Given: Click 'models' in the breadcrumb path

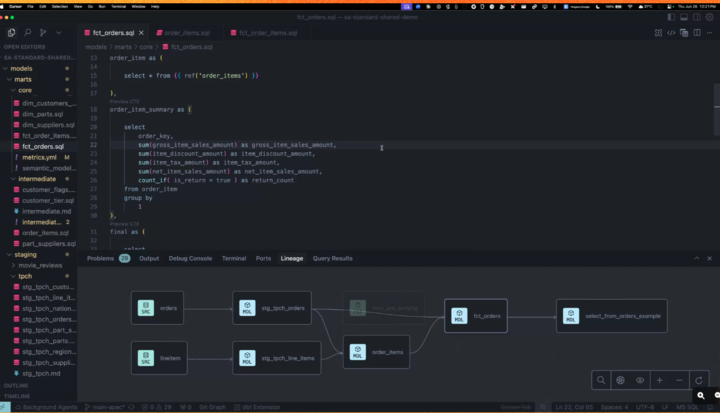Looking at the screenshot, I should pyautogui.click(x=96, y=47).
